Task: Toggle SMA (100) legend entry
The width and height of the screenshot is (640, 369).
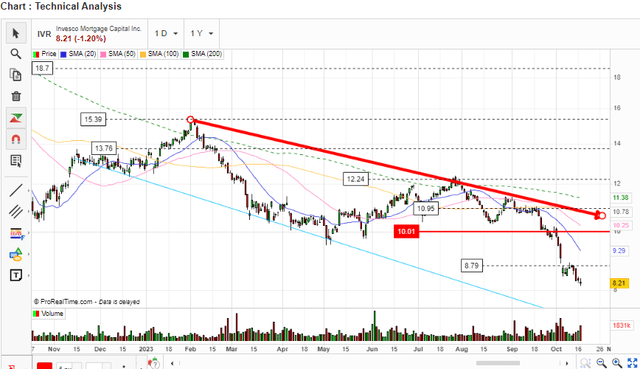Action: (x=159, y=54)
